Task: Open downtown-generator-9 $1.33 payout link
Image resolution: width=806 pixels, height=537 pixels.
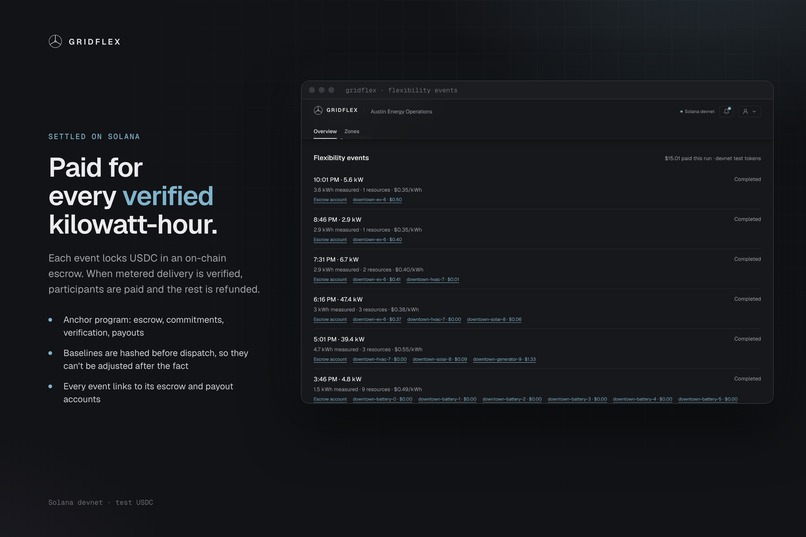Action: (x=504, y=359)
